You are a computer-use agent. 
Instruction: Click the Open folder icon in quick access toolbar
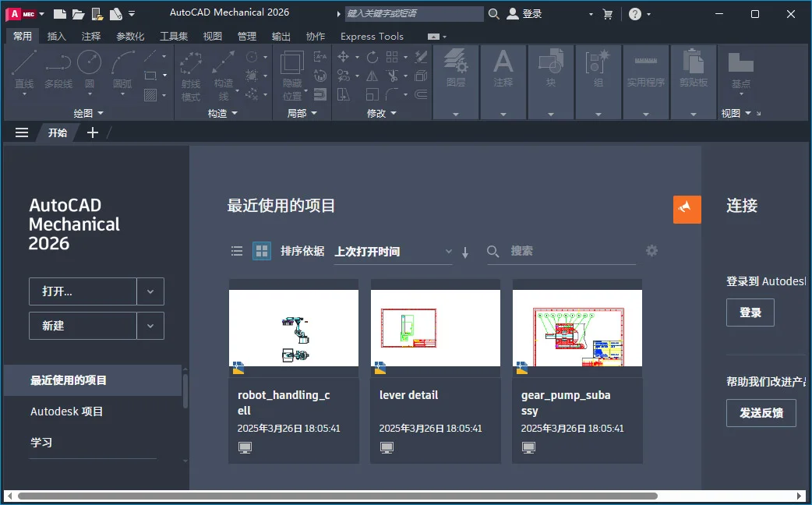pos(78,14)
